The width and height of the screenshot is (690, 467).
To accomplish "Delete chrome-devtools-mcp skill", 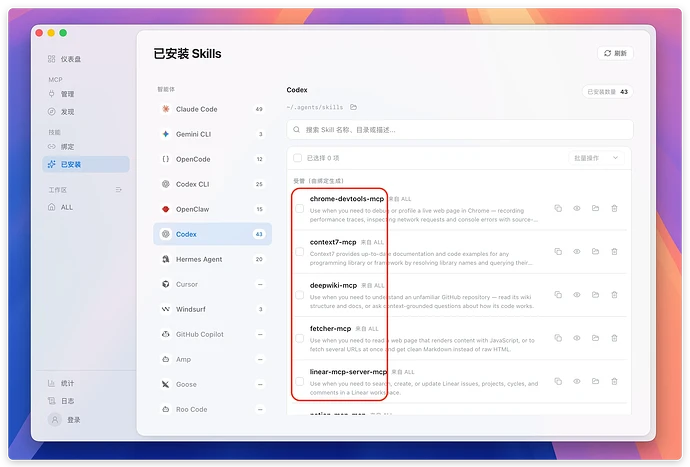I will point(614,209).
